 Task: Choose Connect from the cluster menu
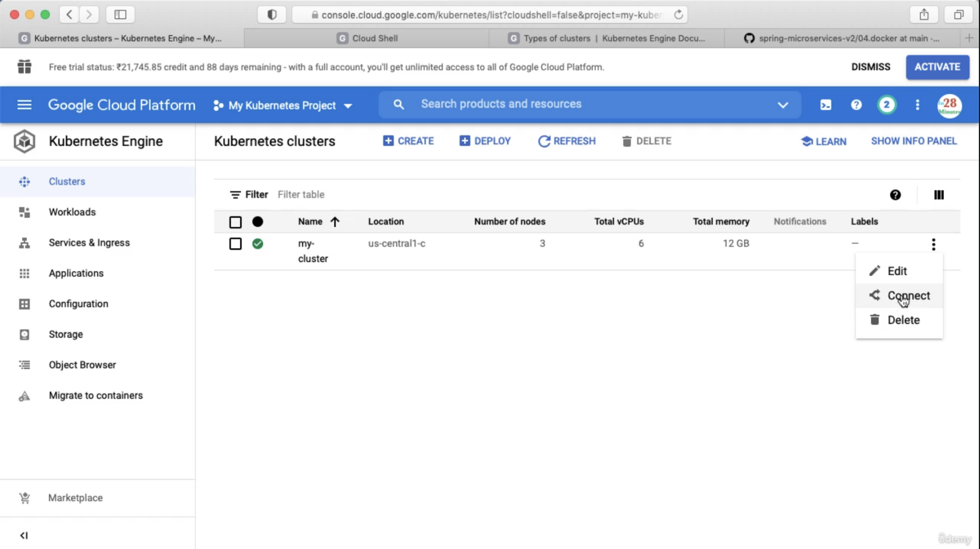coord(899,295)
